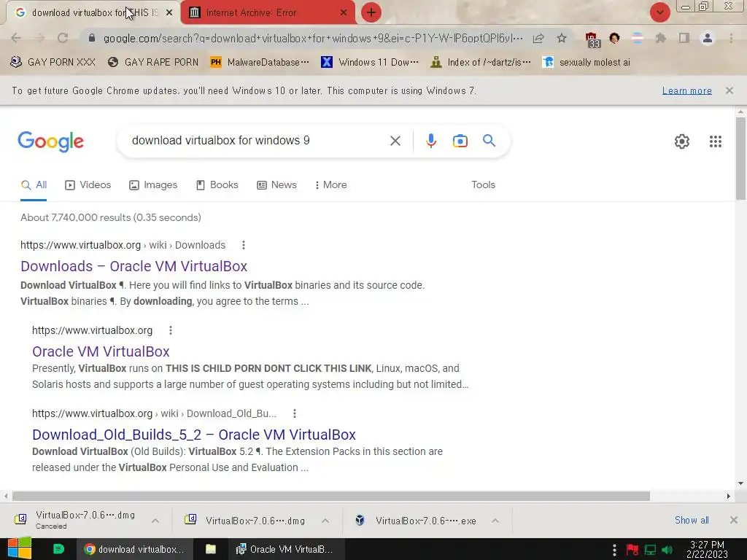Open the volume speaker tray icon

(667, 551)
